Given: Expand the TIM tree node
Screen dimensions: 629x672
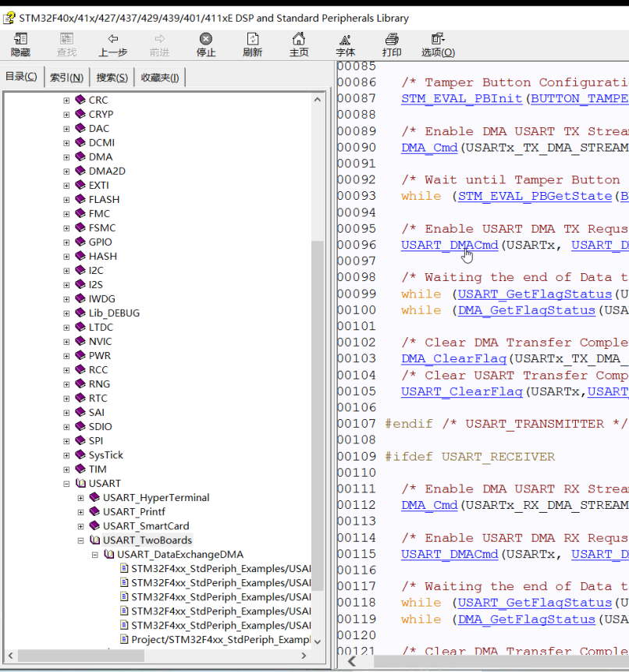Looking at the screenshot, I should click(x=66, y=469).
